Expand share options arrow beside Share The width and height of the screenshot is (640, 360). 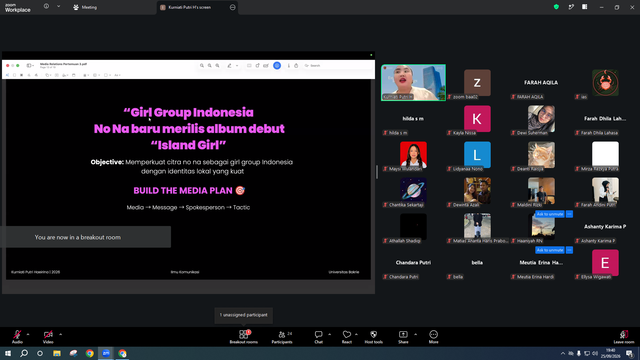[x=416, y=334]
